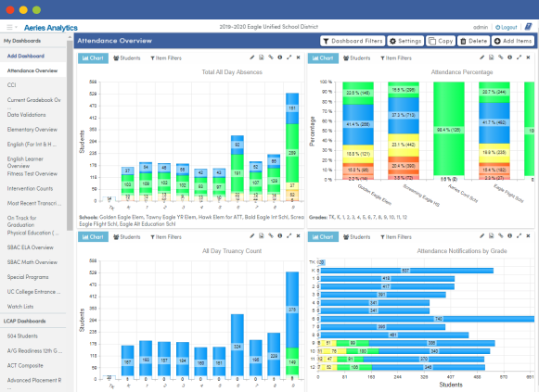The width and height of the screenshot is (539, 392).
Task: Copy link for Total All Day Absences panel
Action: coord(271,57)
